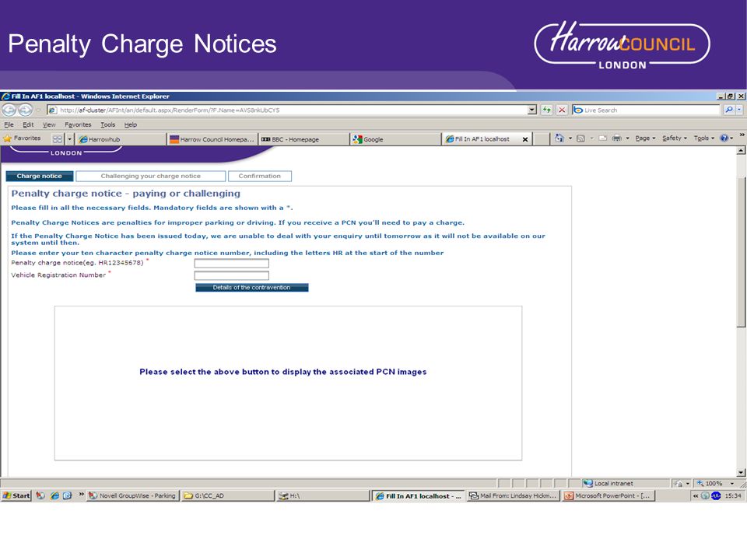Image resolution: width=747 pixels, height=560 pixels.
Task: Expand quick launch overflow chevron
Action: click(x=81, y=495)
